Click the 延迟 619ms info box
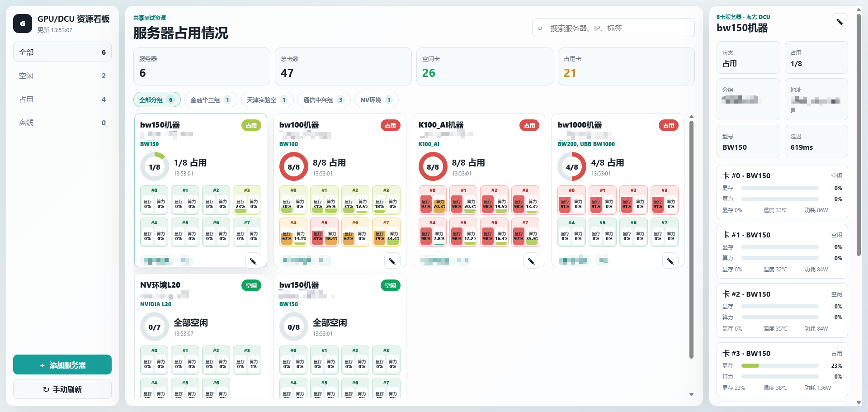This screenshot has width=868, height=412. (816, 141)
